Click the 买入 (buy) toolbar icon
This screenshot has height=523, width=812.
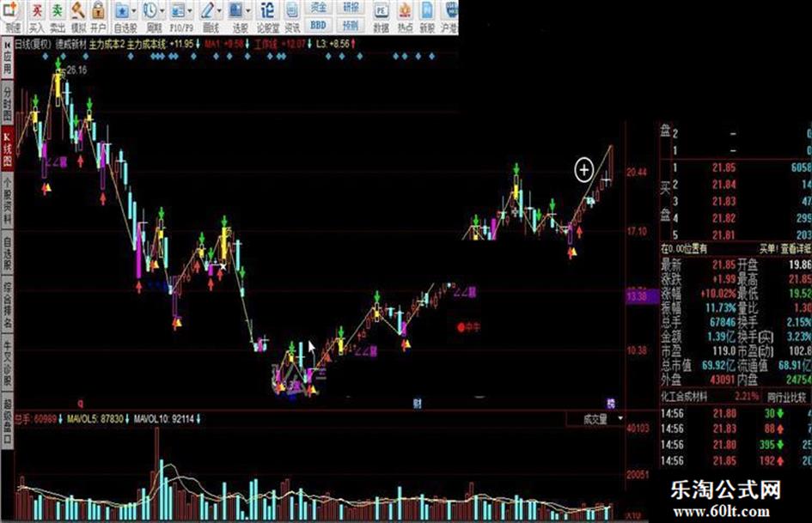pyautogui.click(x=36, y=16)
